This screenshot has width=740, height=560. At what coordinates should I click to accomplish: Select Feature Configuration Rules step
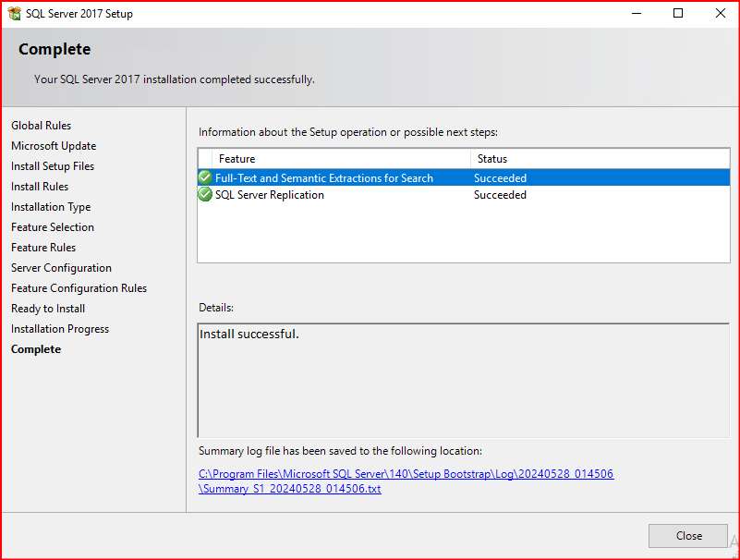(79, 288)
